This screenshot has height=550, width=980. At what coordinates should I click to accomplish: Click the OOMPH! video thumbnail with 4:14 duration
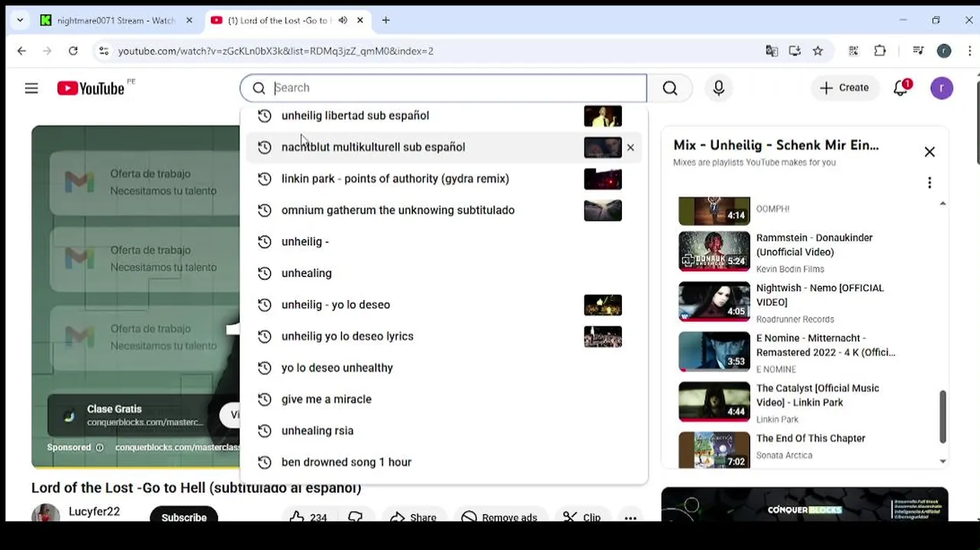click(x=714, y=212)
